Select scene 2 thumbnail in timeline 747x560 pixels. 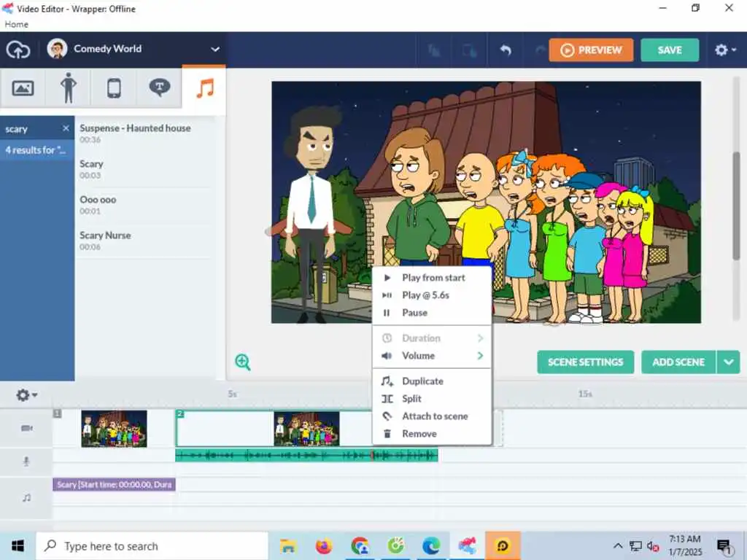pos(307,429)
